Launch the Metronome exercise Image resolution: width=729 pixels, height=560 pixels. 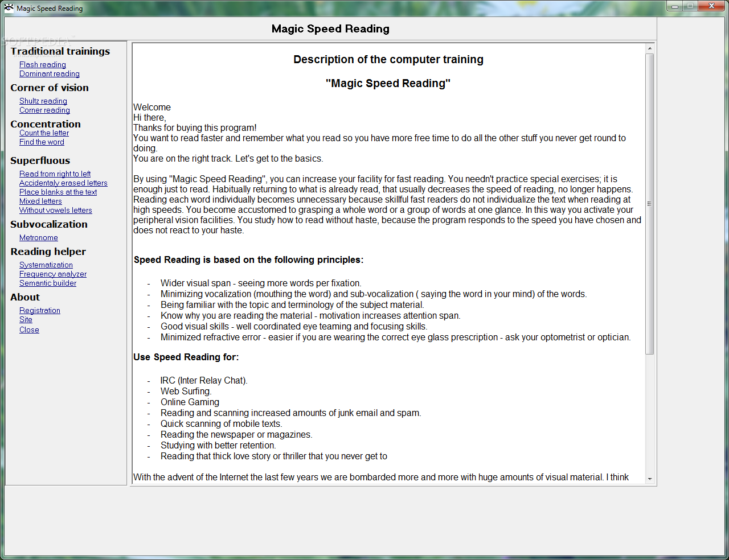(x=39, y=238)
